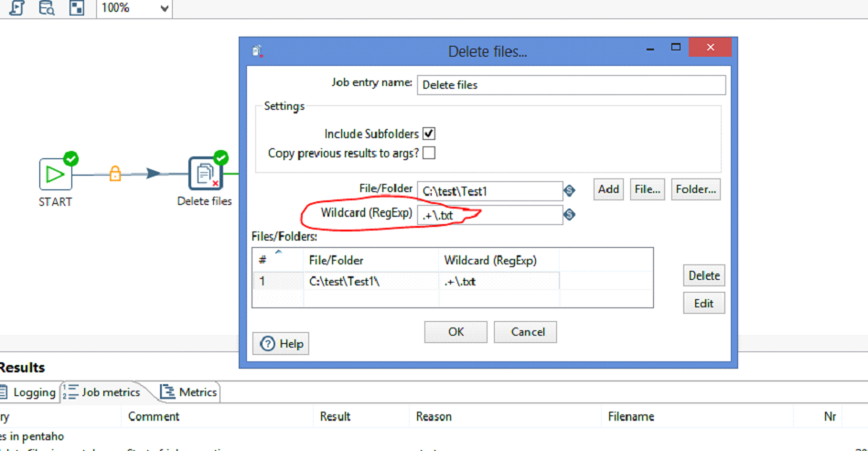Maximize the Delete files dialog

(676, 48)
